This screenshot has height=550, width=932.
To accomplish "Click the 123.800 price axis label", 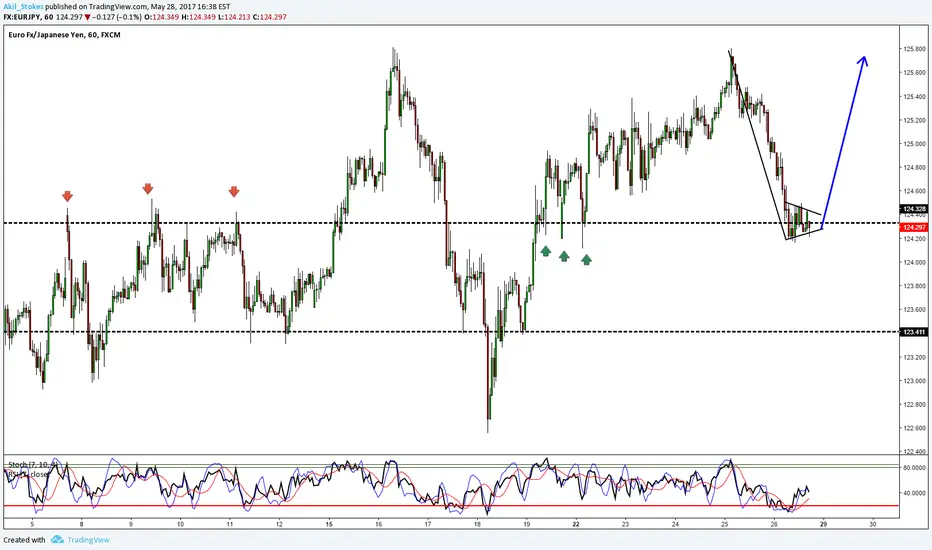I will pos(915,286).
